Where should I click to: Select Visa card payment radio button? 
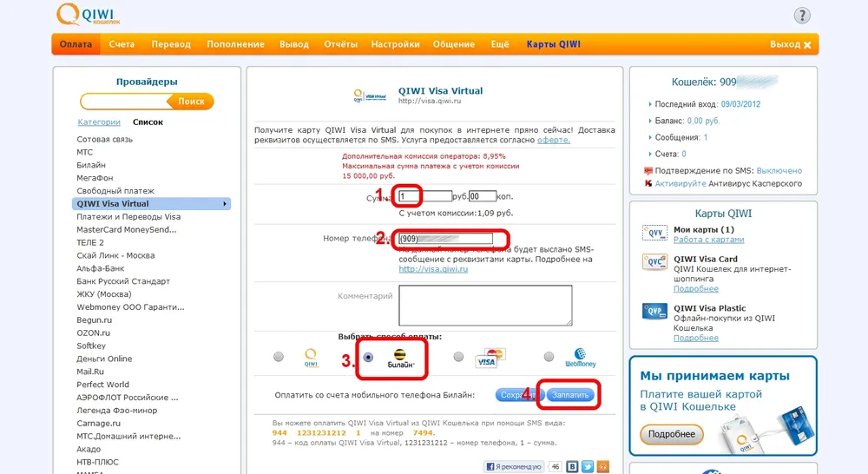point(458,357)
